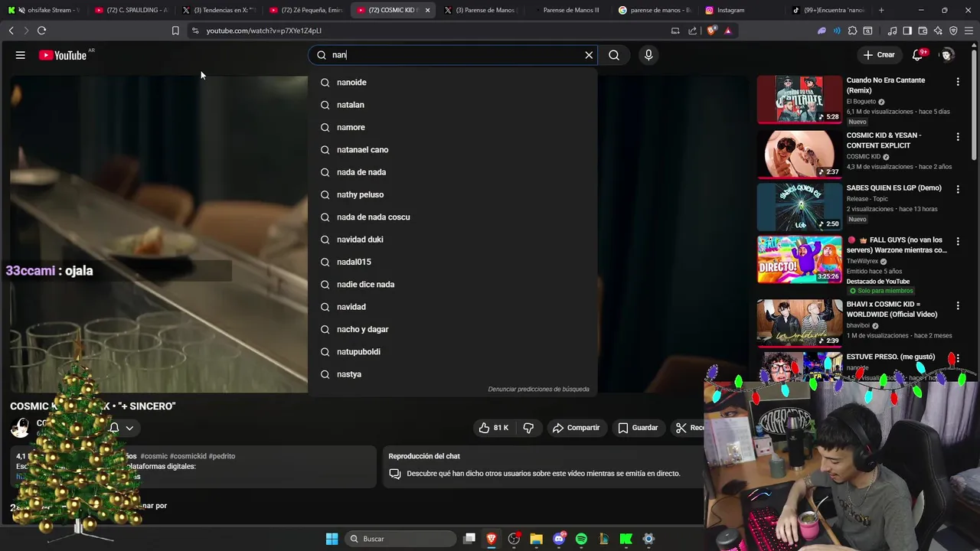This screenshot has width=980, height=551.
Task: Click the #cosmickid hashtag
Action: pyautogui.click(x=188, y=456)
